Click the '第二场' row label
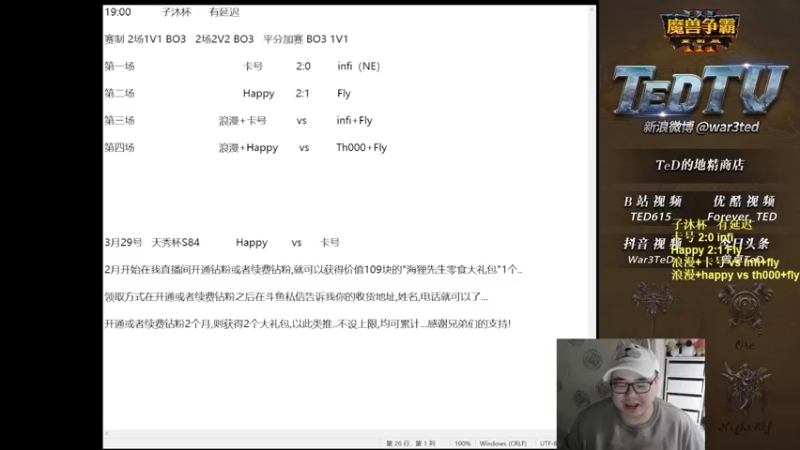Screen dimensions: 800x450 119,93
